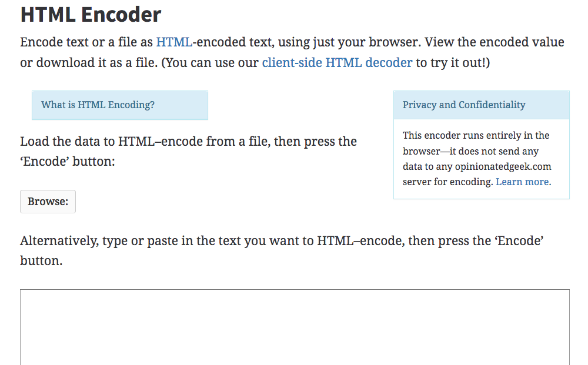Click the Browse: file button

coord(48,202)
